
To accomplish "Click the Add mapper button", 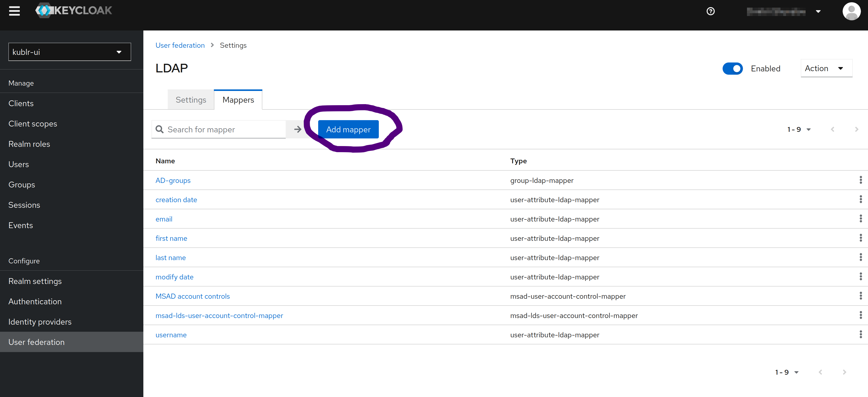I will point(348,129).
